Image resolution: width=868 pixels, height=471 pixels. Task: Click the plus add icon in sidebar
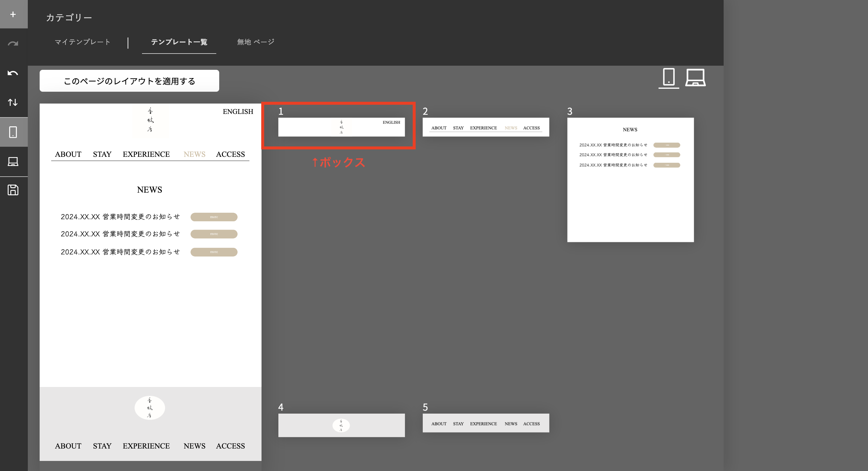coord(13,14)
